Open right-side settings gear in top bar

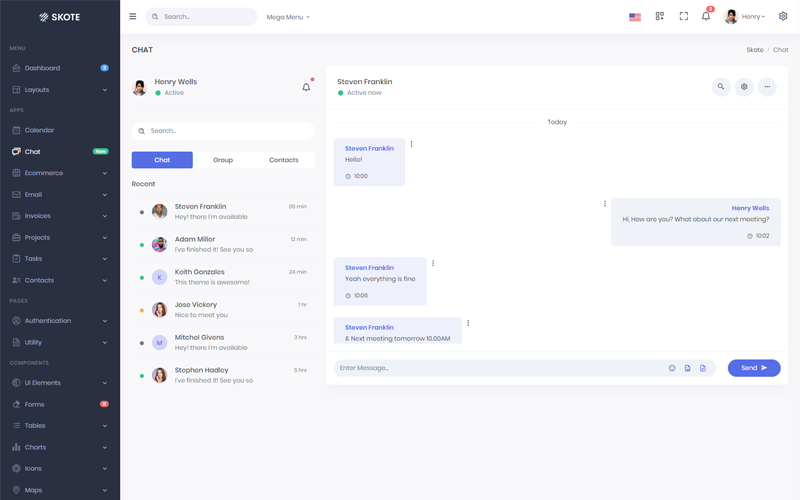pos(783,17)
